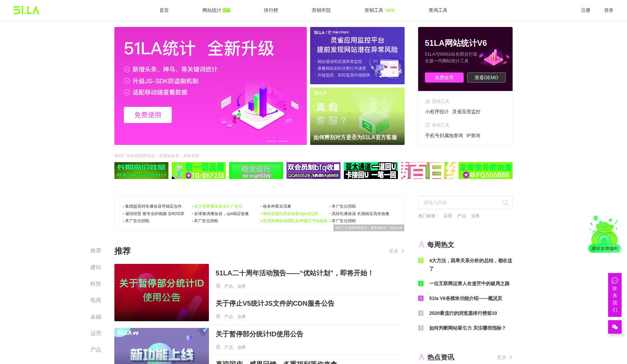627x364 pixels.
Task: Open @FG555888 ad banner
Action: (486, 171)
